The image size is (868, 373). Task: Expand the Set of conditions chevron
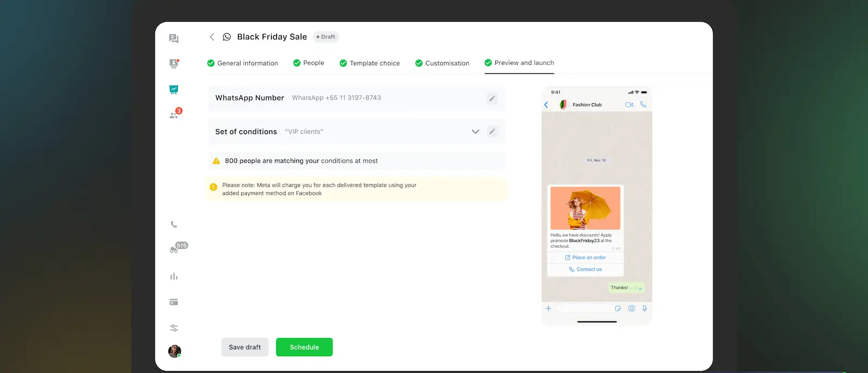pos(475,131)
